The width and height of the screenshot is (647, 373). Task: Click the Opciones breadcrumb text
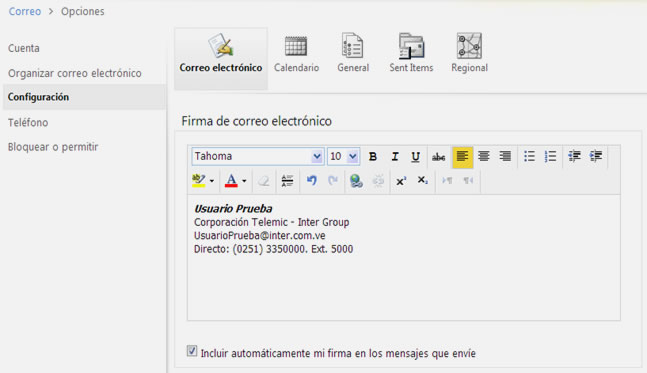[x=83, y=12]
